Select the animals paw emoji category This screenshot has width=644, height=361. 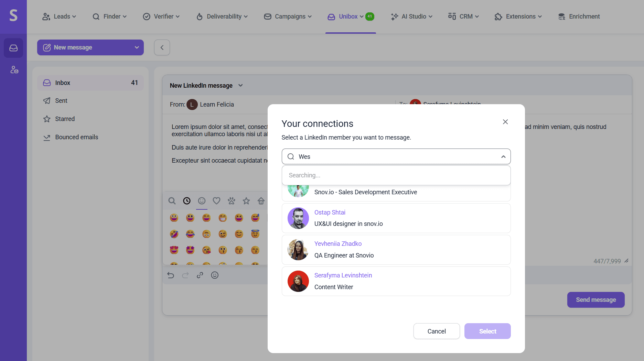232,201
